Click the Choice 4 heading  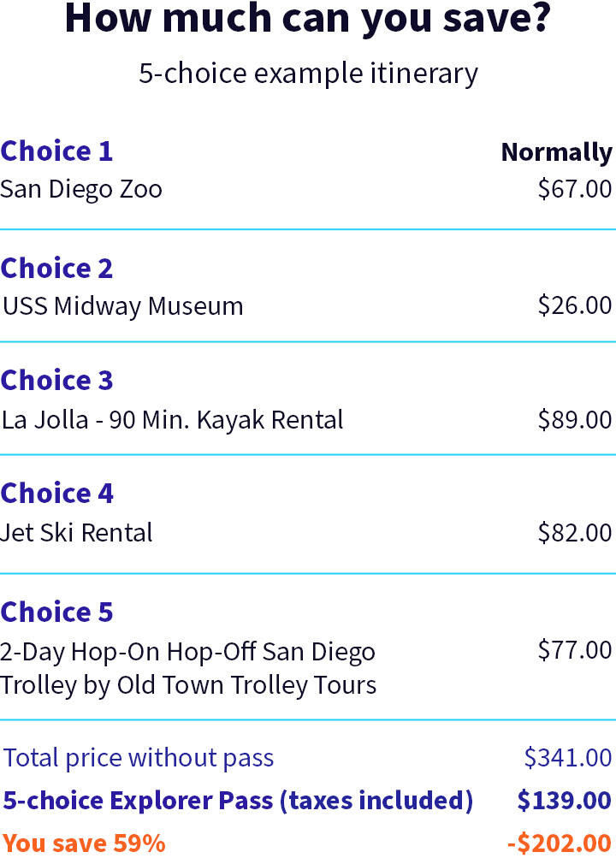[x=56, y=493]
